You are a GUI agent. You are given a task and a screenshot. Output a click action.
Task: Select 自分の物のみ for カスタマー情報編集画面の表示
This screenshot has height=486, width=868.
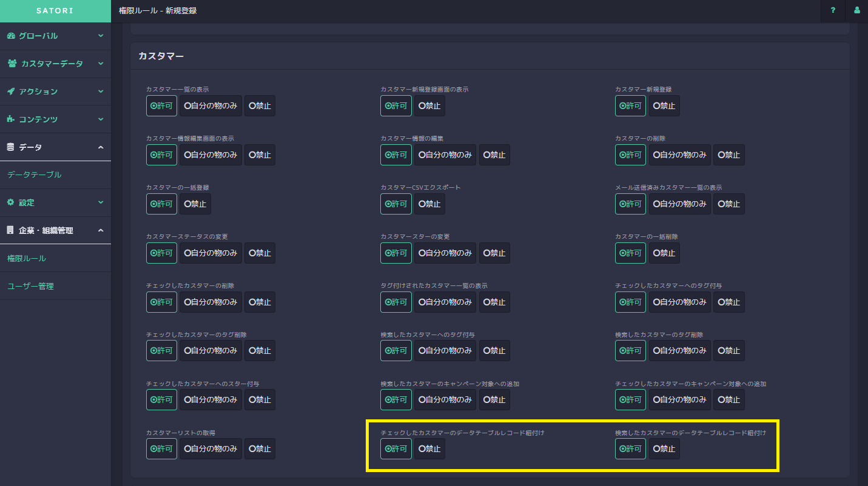click(210, 155)
